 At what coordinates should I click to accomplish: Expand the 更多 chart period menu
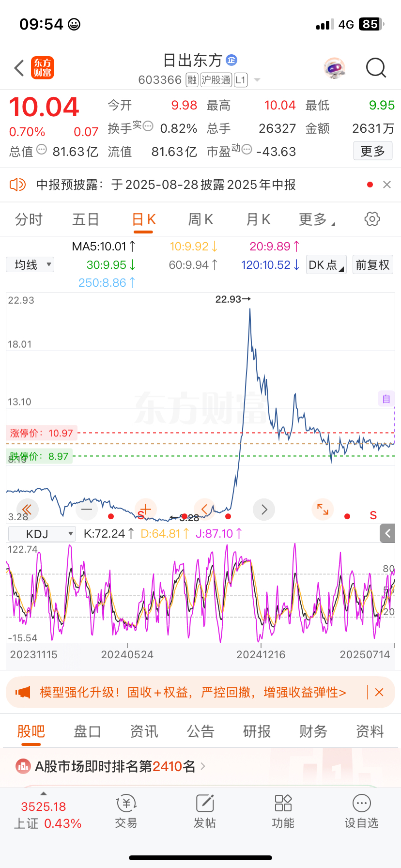pos(317,219)
